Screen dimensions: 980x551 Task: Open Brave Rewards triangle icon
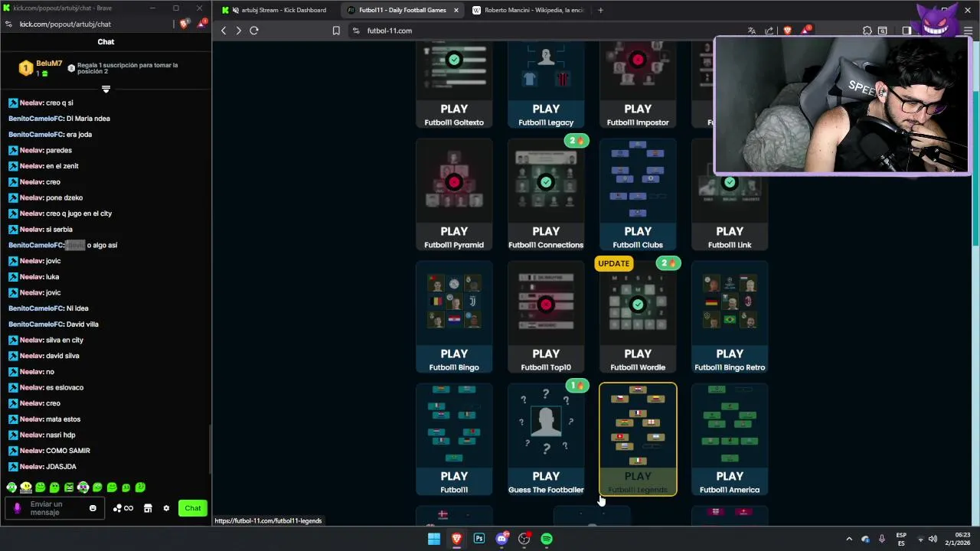(x=805, y=31)
